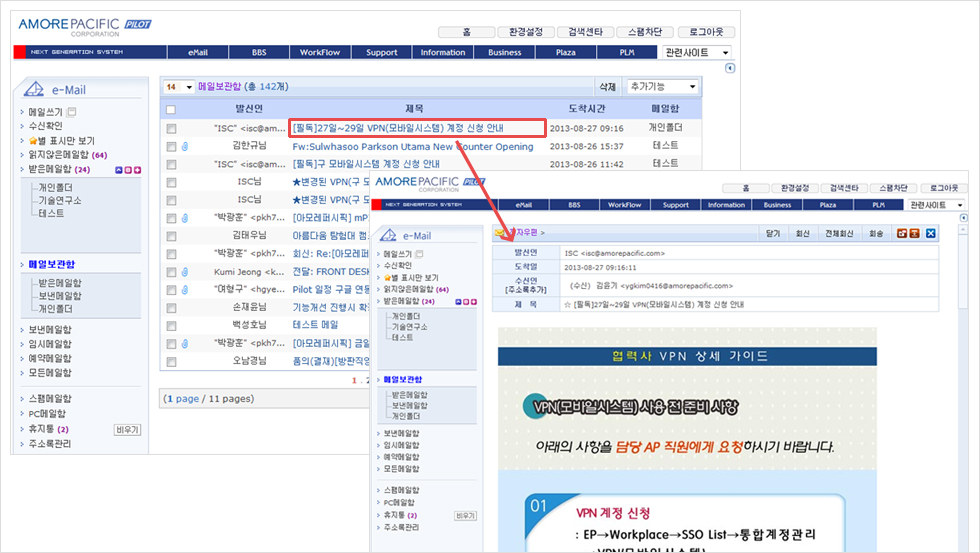Click the 전체회신 reply-all button
Image resolution: width=980 pixels, height=553 pixels.
839,233
